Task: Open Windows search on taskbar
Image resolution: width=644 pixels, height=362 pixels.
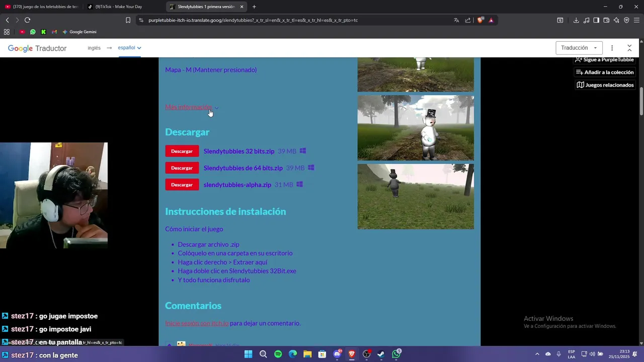Action: coord(263,354)
